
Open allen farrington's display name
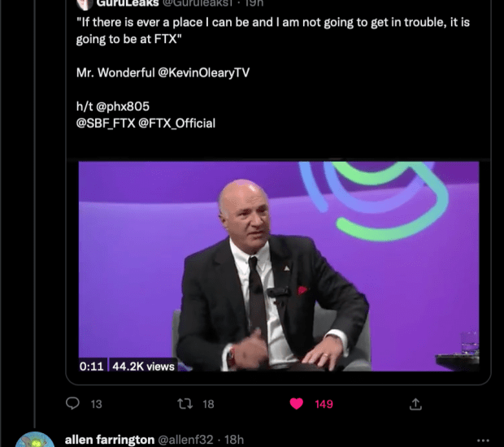[x=110, y=440]
